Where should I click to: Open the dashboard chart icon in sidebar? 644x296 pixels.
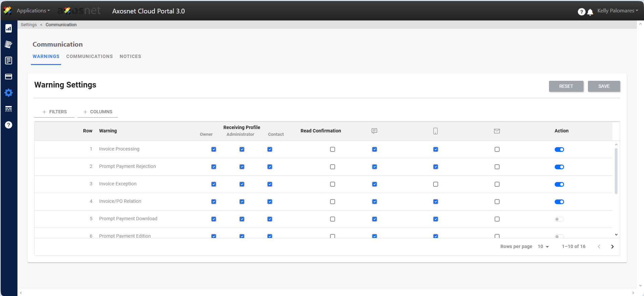pyautogui.click(x=9, y=28)
